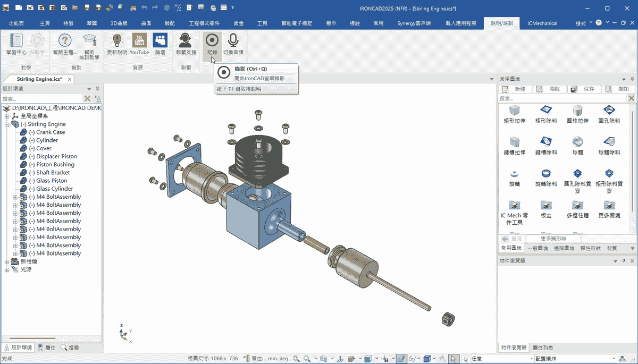The image size is (638, 364).
Task: Open the 裝配 ribbon tab
Action: click(x=170, y=23)
